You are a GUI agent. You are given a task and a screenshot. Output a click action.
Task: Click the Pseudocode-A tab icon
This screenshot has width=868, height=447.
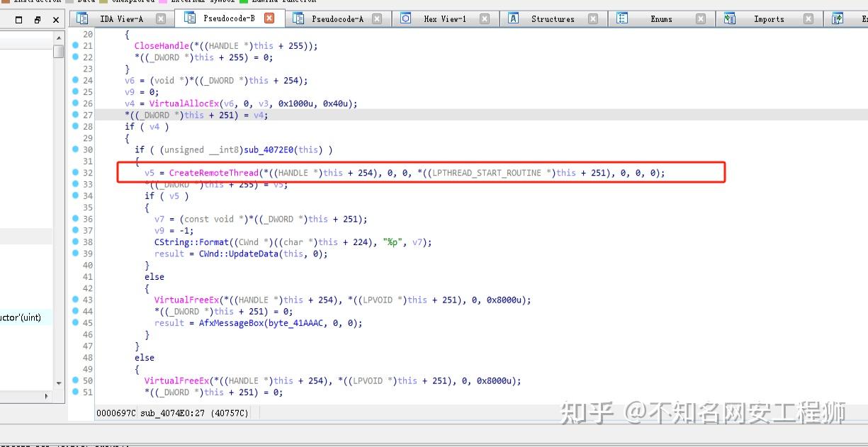tap(298, 18)
